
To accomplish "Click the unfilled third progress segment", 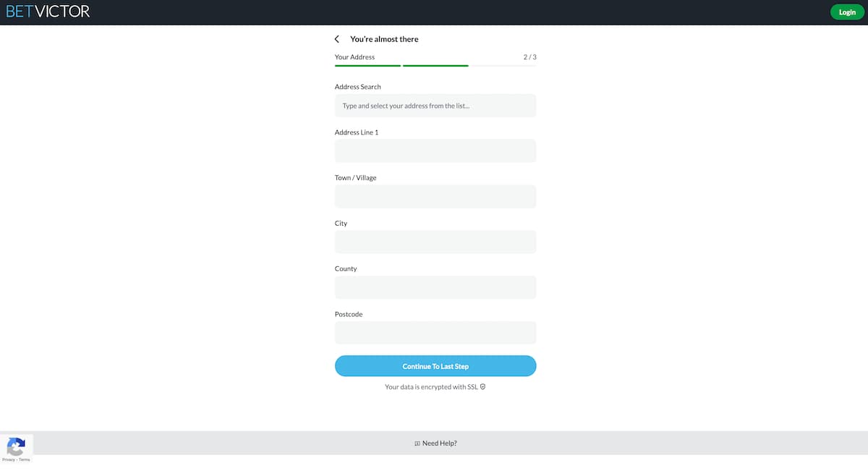I will [503, 66].
